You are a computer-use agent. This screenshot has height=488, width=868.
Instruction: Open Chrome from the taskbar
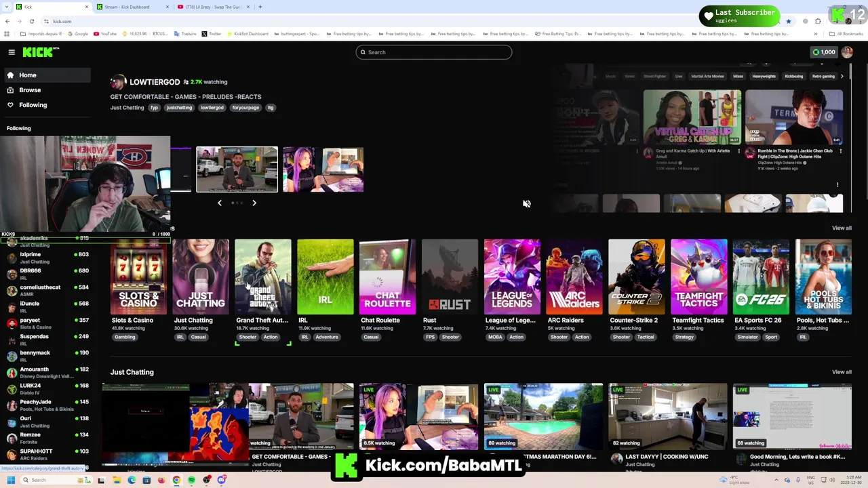(176, 481)
